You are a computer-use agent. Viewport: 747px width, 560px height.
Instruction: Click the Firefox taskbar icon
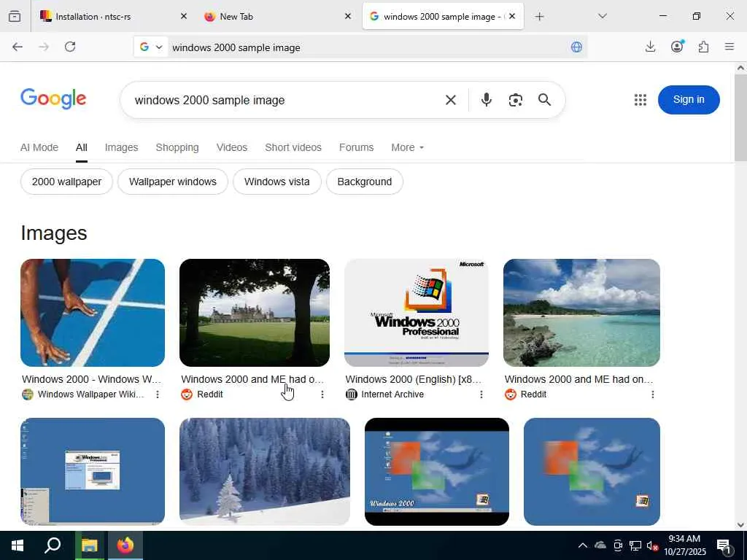(125, 545)
